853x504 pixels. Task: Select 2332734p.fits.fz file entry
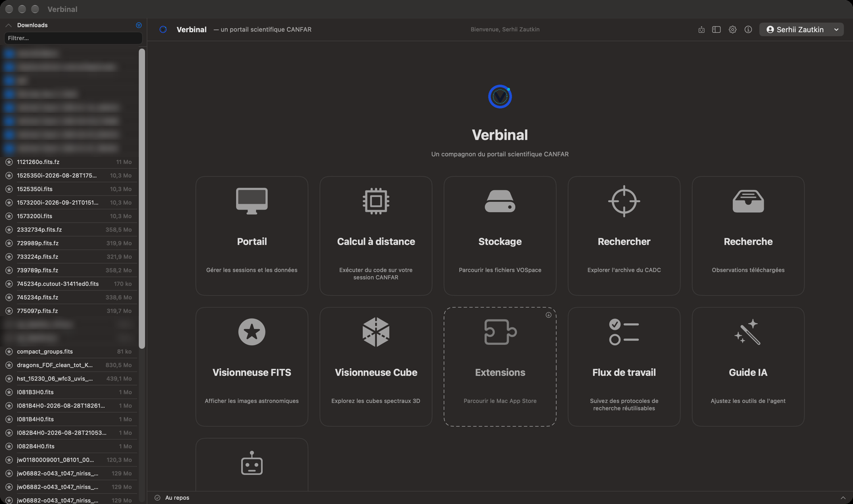point(69,229)
